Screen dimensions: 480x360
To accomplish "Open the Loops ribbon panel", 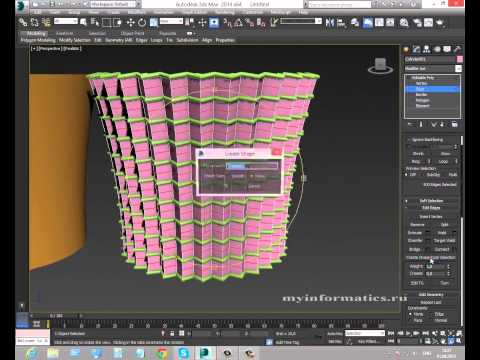I will coord(156,40).
